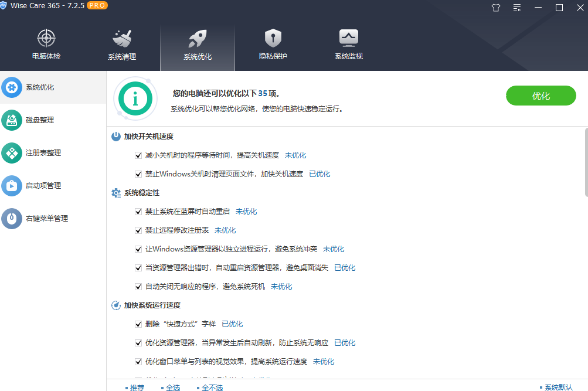Open the title bar menu list icon
The width and height of the screenshot is (588, 391).
pos(516,8)
